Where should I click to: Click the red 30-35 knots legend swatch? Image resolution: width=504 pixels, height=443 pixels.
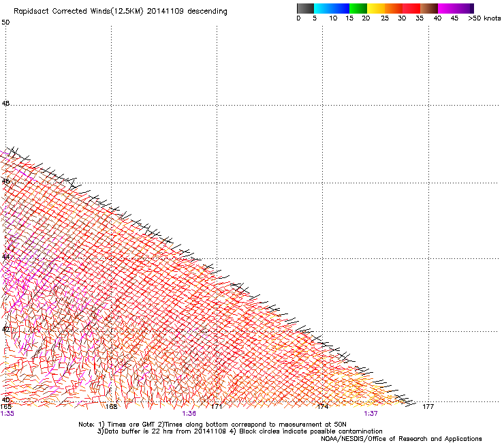coord(411,8)
